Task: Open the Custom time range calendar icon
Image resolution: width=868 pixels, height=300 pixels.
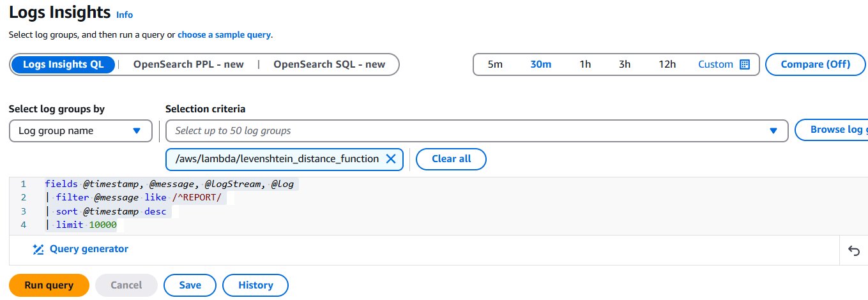Action: point(744,64)
